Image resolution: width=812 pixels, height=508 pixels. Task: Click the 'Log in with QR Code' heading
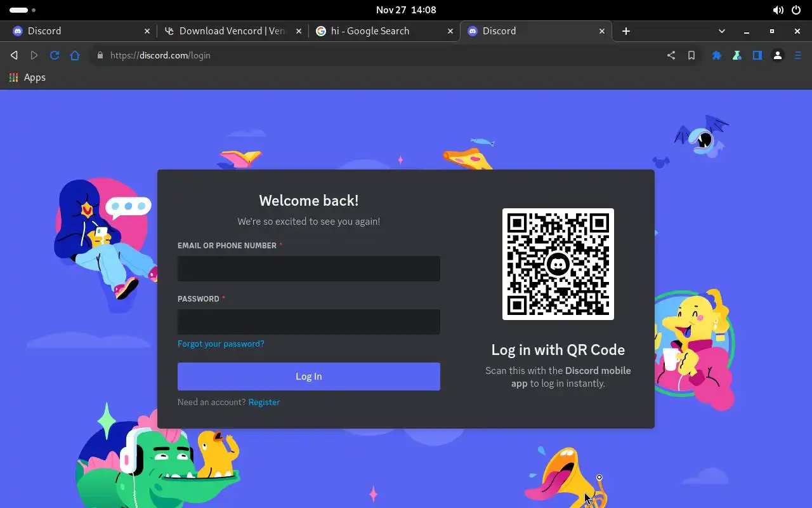558,350
